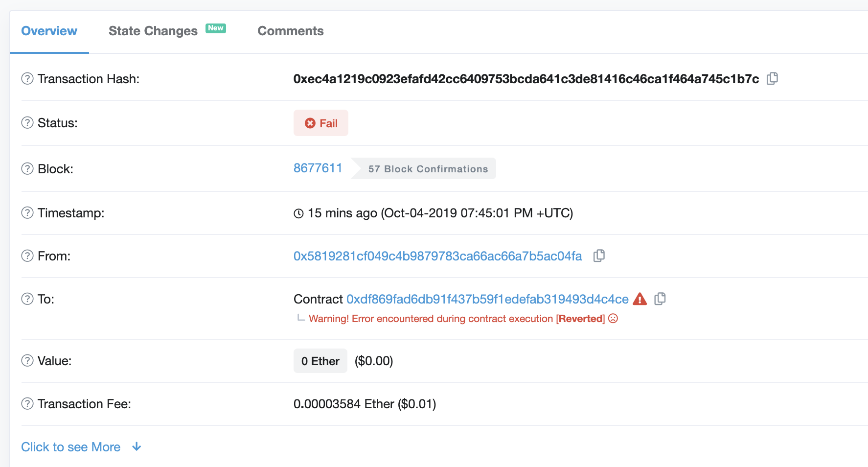The image size is (868, 467).
Task: Copy the From address
Action: pos(599,256)
